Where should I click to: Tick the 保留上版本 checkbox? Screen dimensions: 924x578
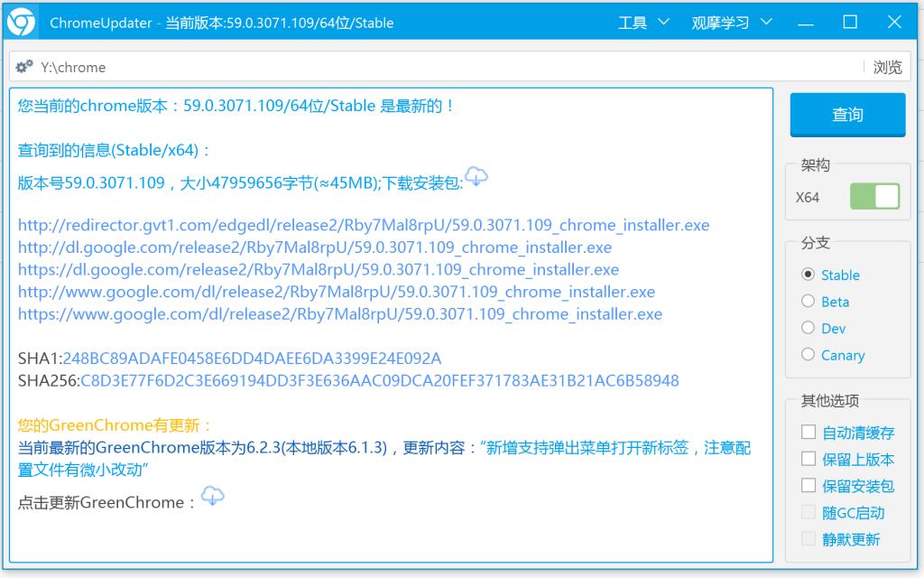tap(808, 460)
